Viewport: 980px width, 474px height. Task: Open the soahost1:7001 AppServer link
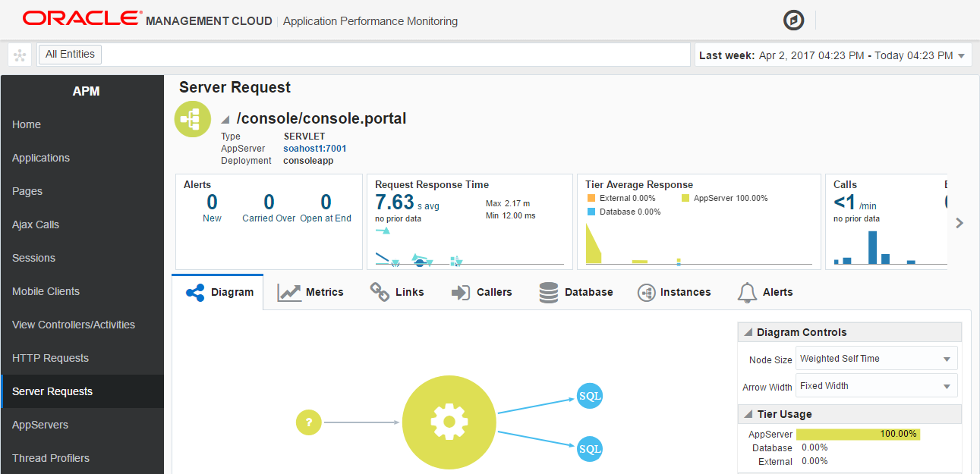(x=314, y=149)
